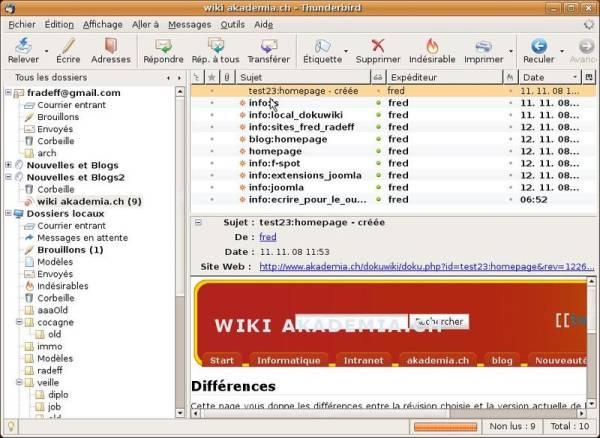
Task: Open the Étiquette dropdown arrow
Action: click(x=346, y=51)
